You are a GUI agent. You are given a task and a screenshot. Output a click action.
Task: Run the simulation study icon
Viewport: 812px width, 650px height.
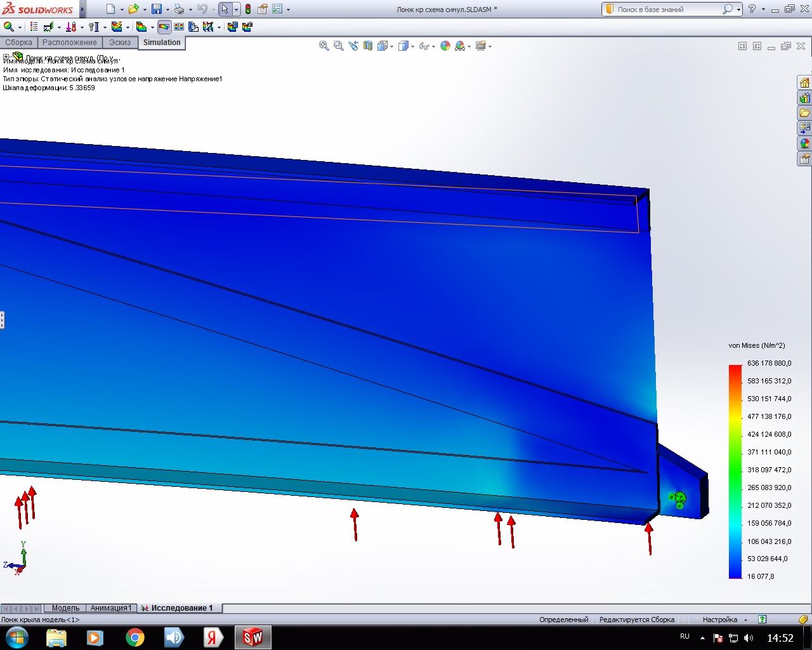click(117, 27)
